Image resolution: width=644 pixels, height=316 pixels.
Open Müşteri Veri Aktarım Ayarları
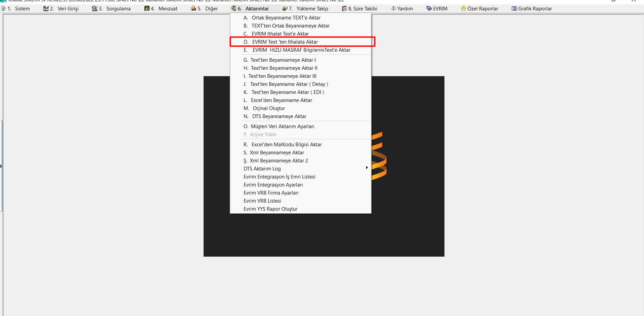pos(301,126)
